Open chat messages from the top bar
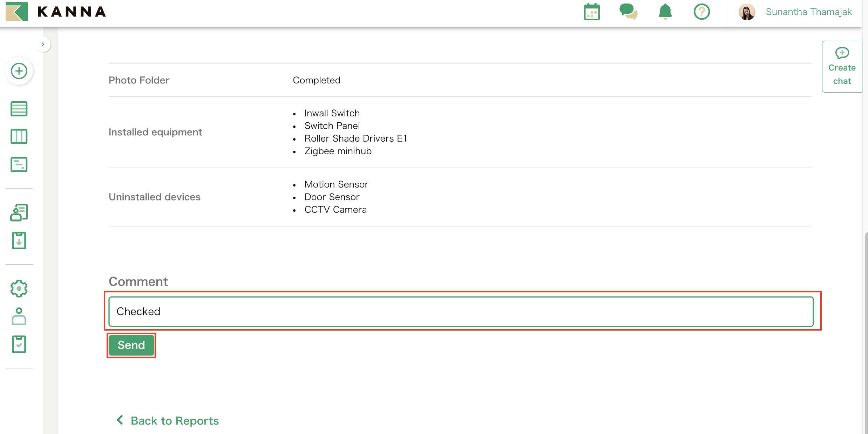 (628, 12)
